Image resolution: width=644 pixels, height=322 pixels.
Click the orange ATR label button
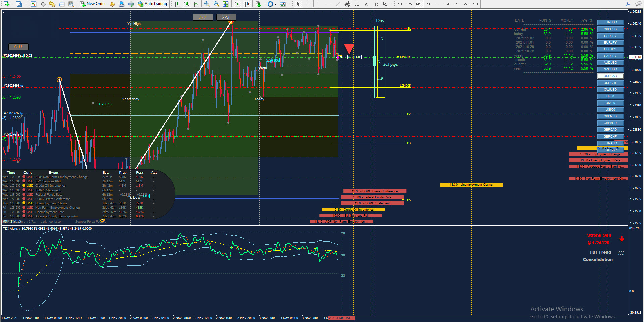coord(18,47)
